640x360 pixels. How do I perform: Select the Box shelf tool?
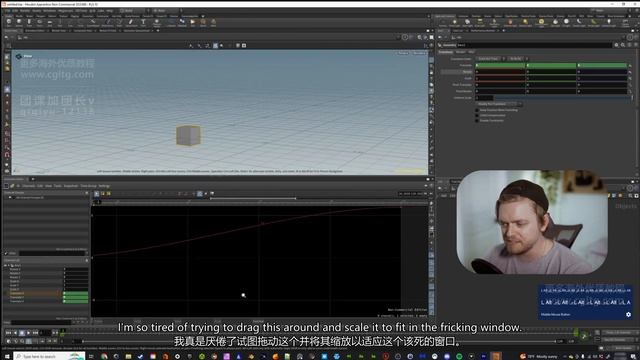tap(9, 22)
